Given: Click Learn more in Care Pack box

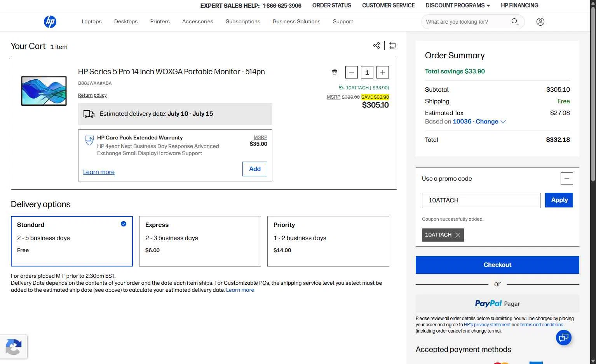Looking at the screenshot, I should (x=99, y=172).
